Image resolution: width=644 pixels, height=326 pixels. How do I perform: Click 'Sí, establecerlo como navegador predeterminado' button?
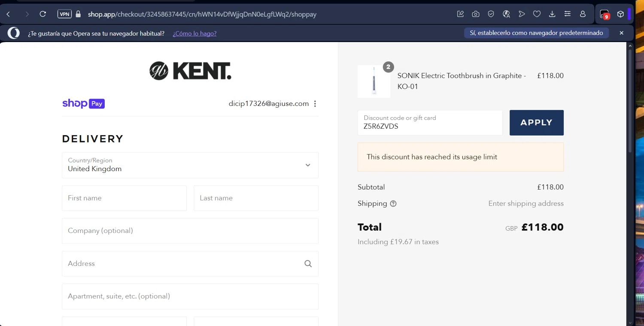click(x=536, y=33)
